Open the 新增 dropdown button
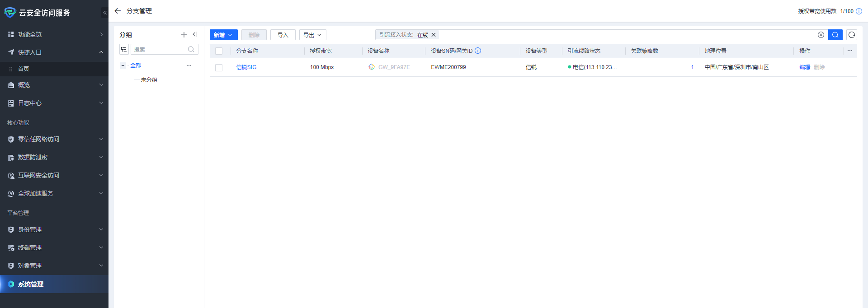This screenshot has height=308, width=868. 223,35
